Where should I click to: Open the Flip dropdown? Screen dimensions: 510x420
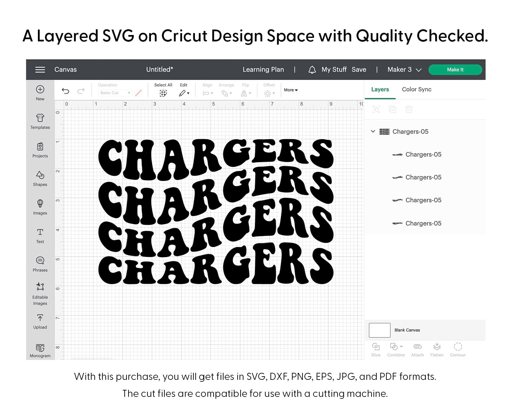tap(246, 93)
